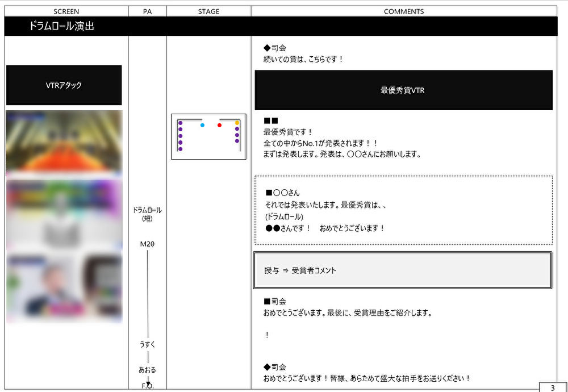Click the yellow dot in stage layout
The height and width of the screenshot is (392, 568).
[237, 123]
